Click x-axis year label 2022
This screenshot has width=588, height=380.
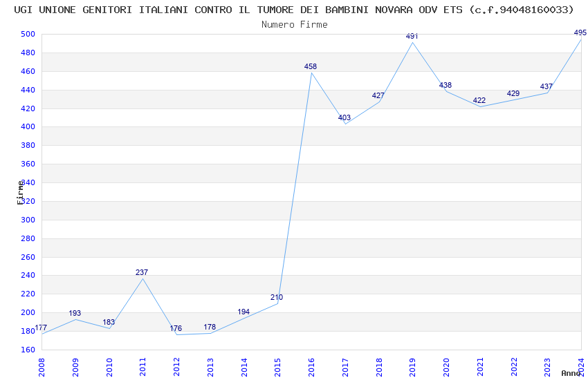(x=514, y=367)
